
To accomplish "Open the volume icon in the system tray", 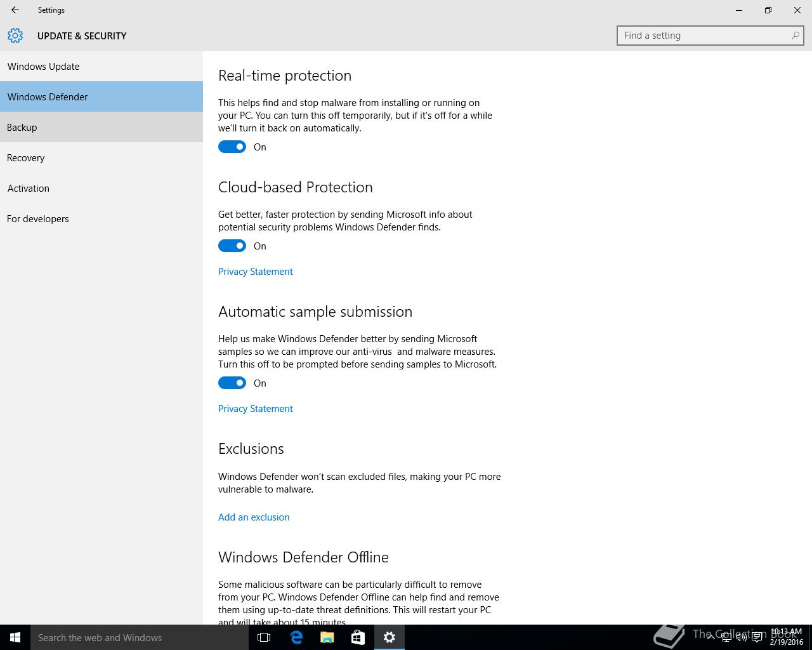I will (741, 637).
